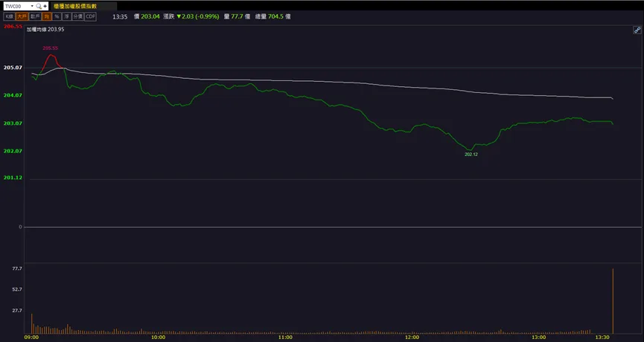Click the 204.07 price axis label
The height and width of the screenshot is (342, 644).
tap(13, 95)
